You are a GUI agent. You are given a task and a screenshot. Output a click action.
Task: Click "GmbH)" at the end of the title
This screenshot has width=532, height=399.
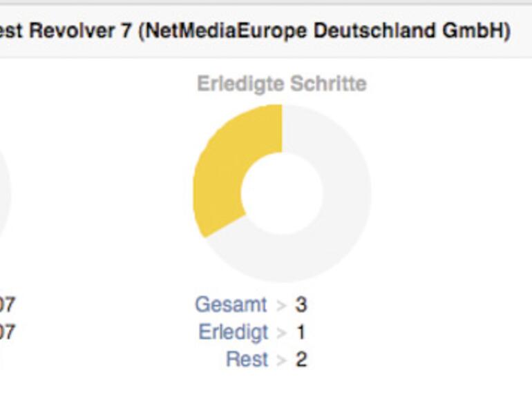(x=484, y=32)
